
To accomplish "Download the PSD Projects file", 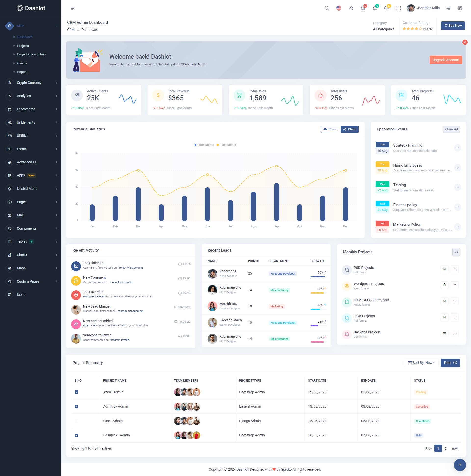I will click(455, 269).
